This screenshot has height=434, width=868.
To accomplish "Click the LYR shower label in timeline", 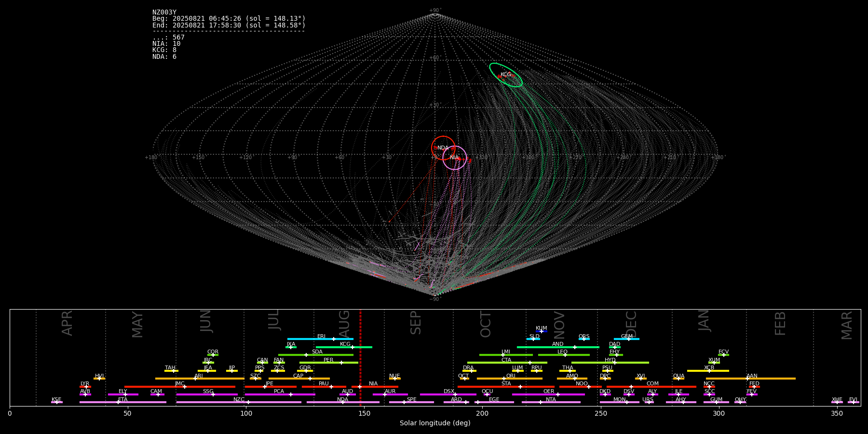I will pos(85,384).
